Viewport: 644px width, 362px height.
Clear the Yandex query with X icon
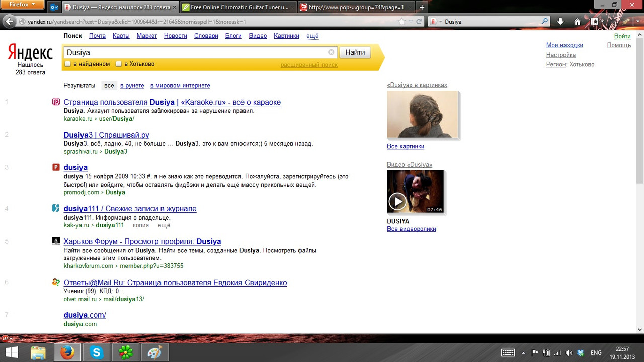click(331, 52)
